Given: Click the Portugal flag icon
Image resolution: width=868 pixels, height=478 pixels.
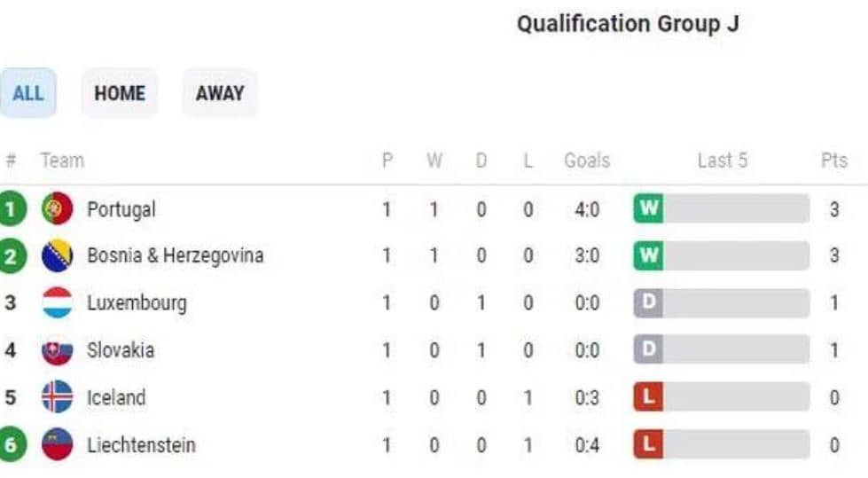Looking at the screenshot, I should point(57,208).
